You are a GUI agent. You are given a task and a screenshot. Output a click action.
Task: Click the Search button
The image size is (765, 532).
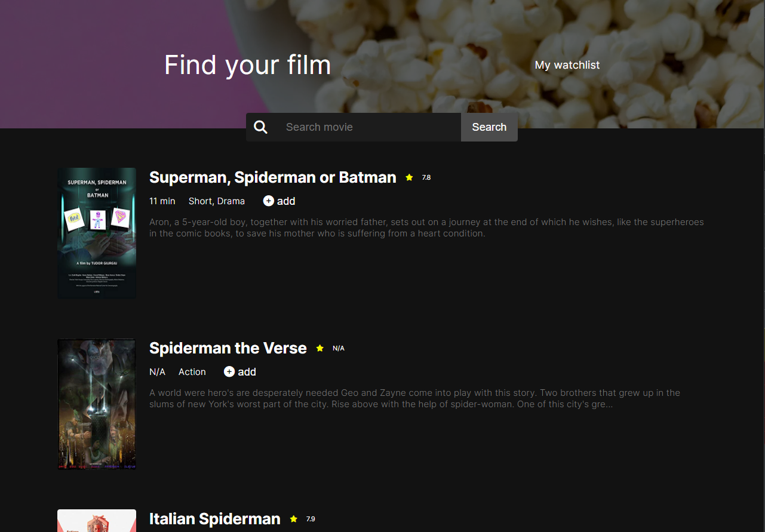(489, 127)
